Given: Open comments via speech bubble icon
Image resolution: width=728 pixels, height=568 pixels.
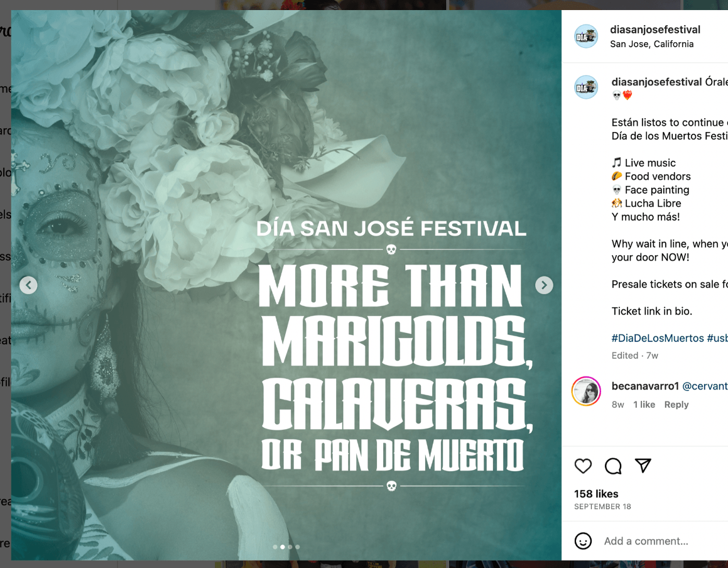Looking at the screenshot, I should point(613,466).
